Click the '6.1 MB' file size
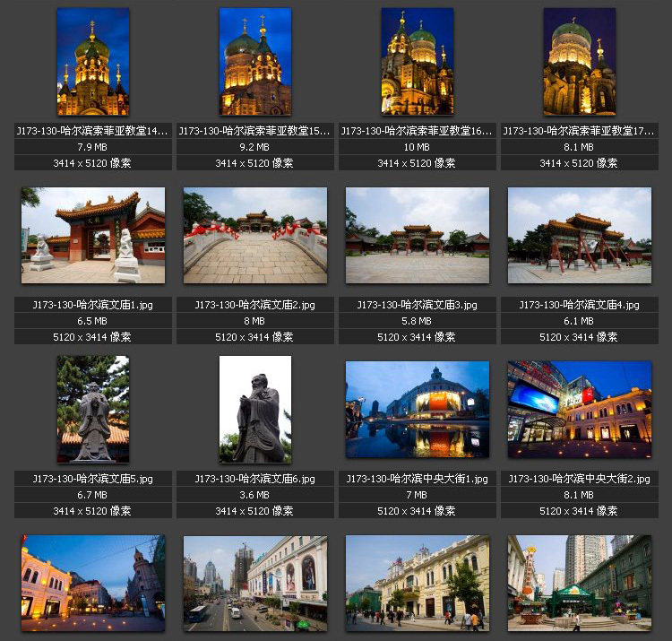The width and height of the screenshot is (672, 641). [579, 321]
